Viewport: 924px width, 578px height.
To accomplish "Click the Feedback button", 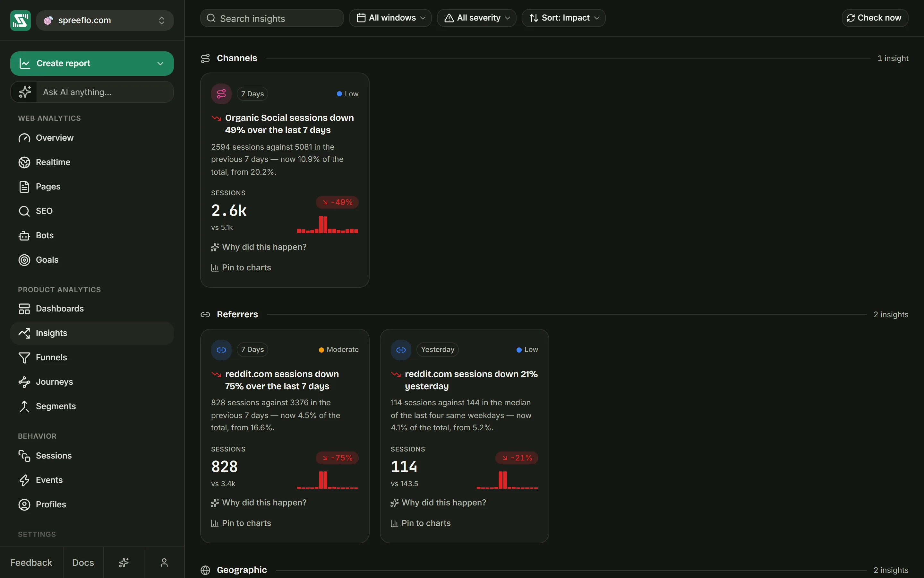I will [31, 563].
